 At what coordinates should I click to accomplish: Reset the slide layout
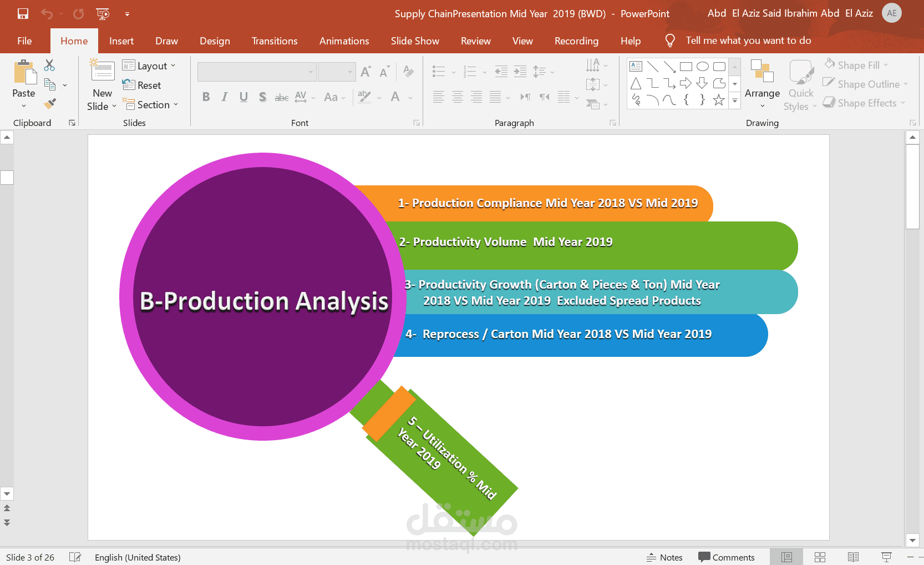coord(141,85)
